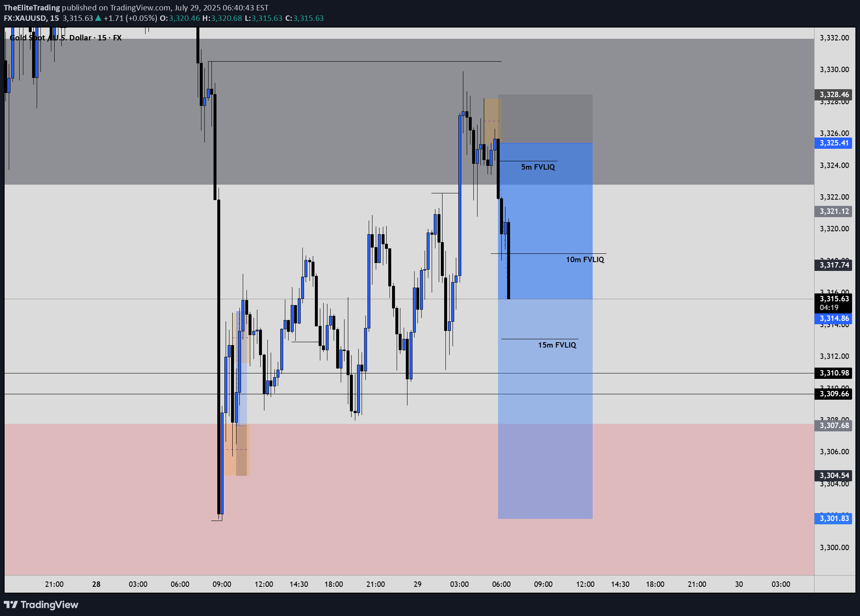Image resolution: width=860 pixels, height=616 pixels.
Task: Click the C:3,315.63 close value in header
Action: [x=304, y=18]
